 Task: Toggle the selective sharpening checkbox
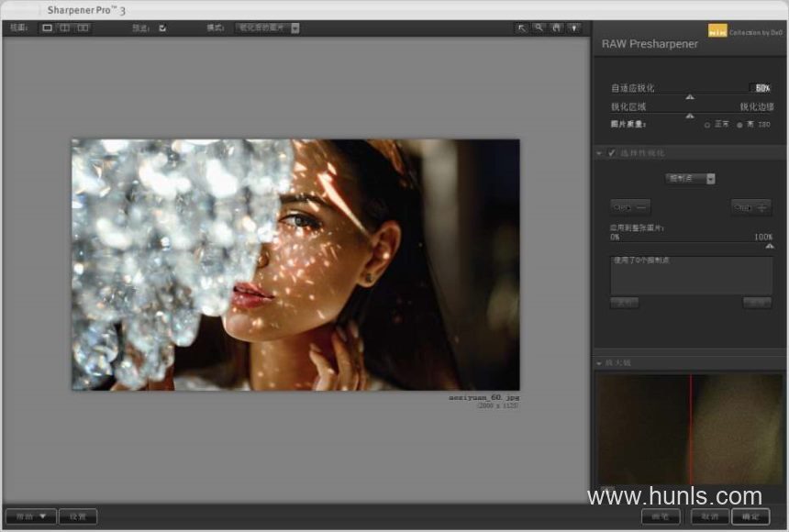click(611, 153)
